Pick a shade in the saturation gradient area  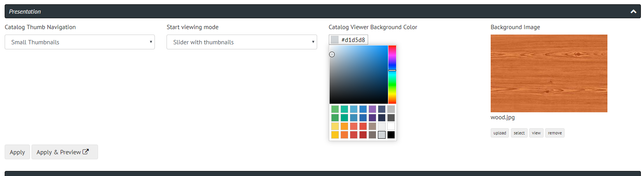pyautogui.click(x=359, y=75)
